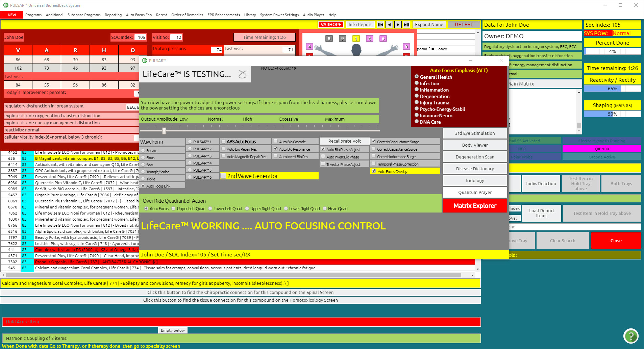Click the gray 8 body marker

coord(329,39)
